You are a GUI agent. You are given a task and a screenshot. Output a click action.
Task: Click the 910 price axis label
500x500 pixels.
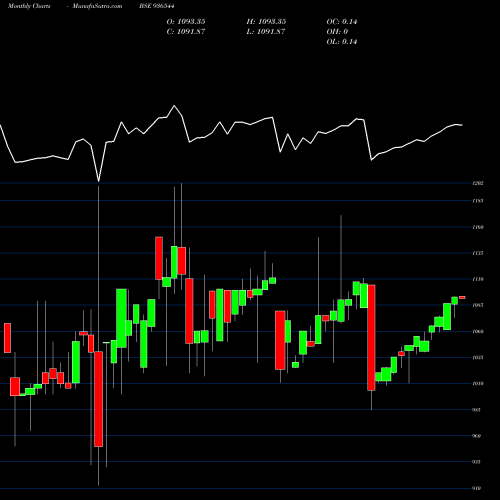(477, 488)
